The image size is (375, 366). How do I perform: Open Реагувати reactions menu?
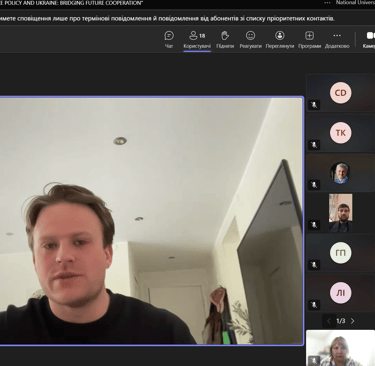click(x=250, y=40)
